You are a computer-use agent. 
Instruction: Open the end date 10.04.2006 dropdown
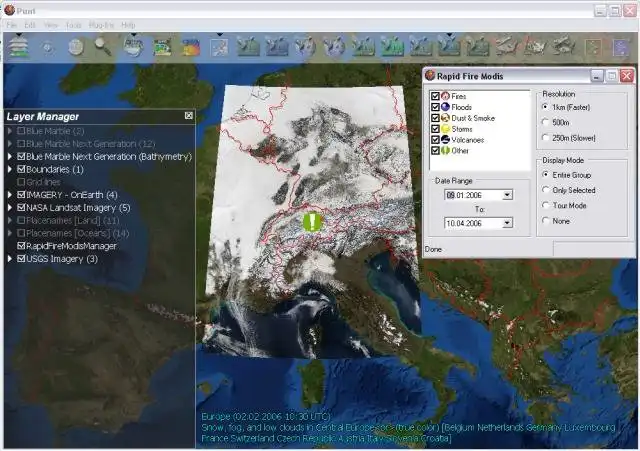507,223
